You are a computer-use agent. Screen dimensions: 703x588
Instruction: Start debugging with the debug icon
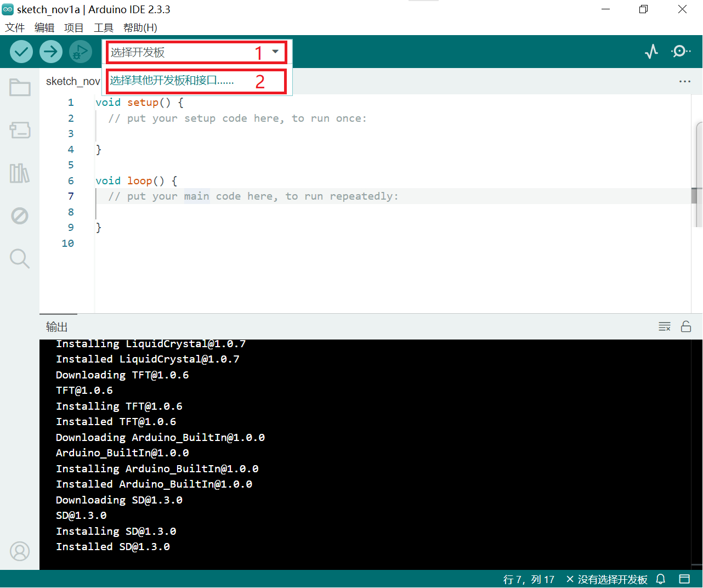[x=80, y=52]
